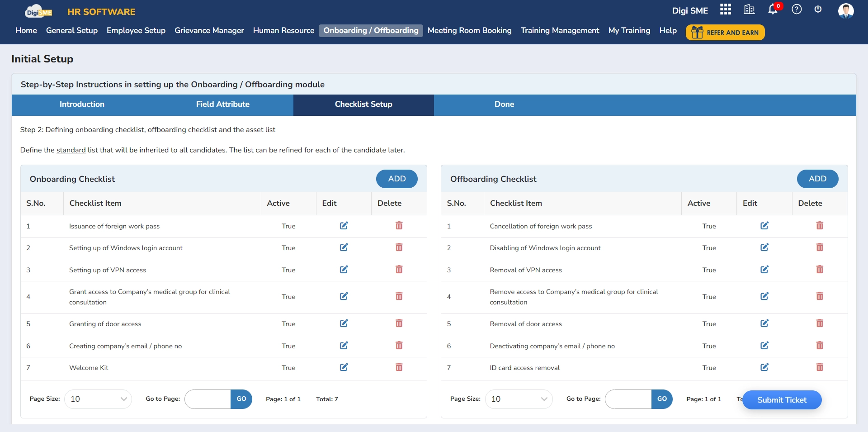The width and height of the screenshot is (868, 432).
Task: Open the Employee Setup menu
Action: (136, 30)
